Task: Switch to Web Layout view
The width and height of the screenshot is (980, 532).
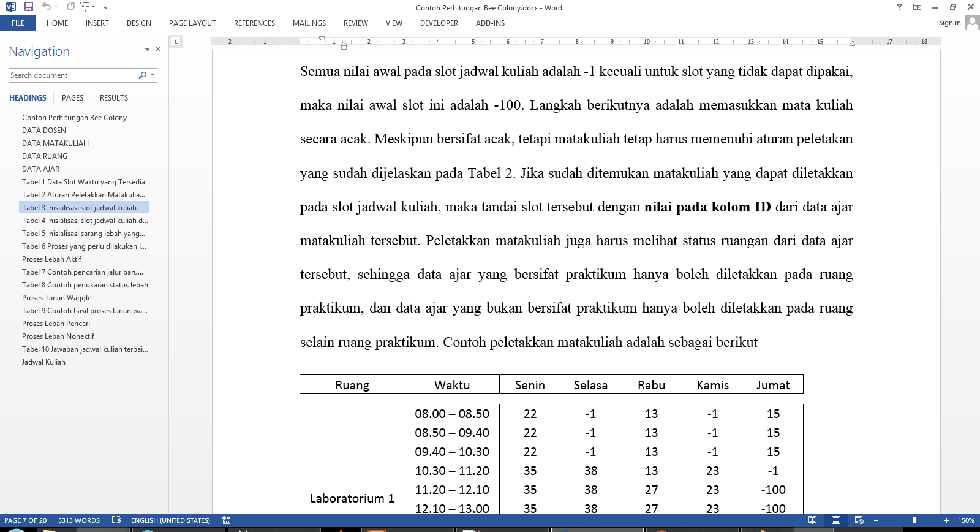Action: click(x=859, y=520)
